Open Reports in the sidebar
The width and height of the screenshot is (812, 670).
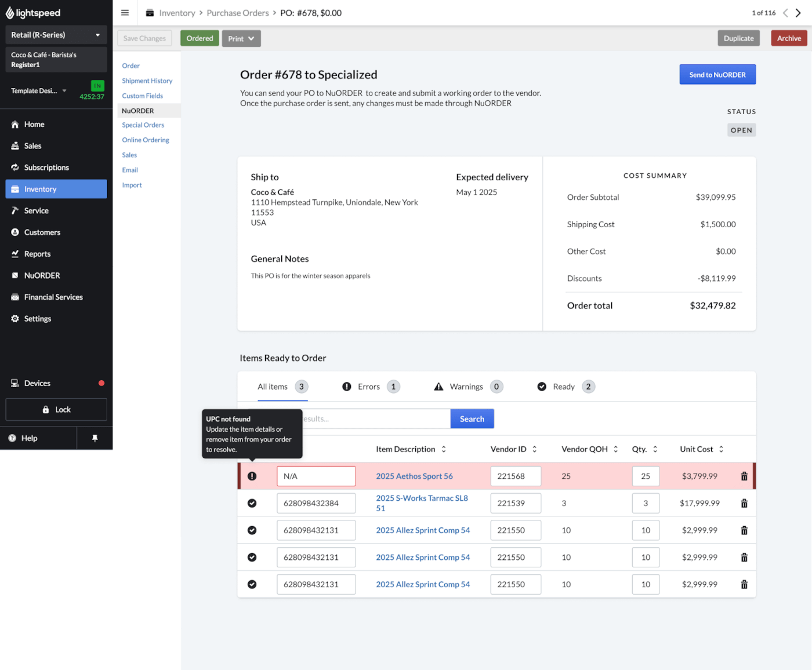[56, 254]
